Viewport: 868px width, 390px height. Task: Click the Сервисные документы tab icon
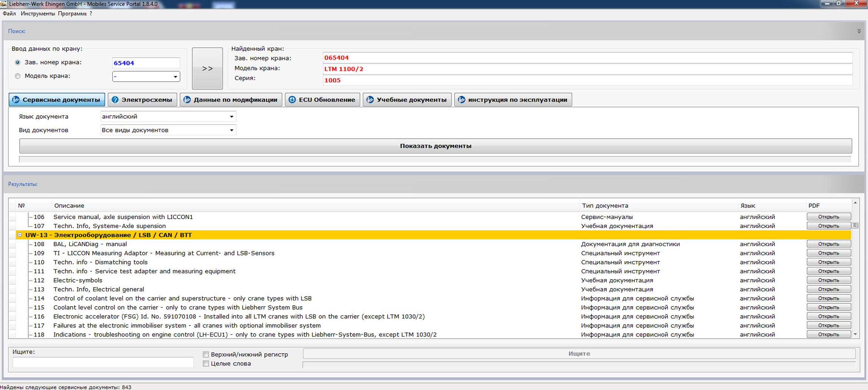pos(16,100)
